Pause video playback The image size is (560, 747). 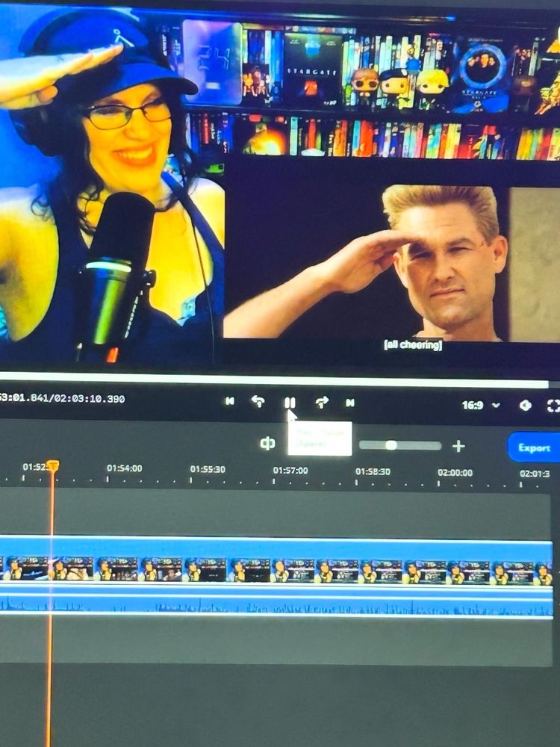pos(290,403)
